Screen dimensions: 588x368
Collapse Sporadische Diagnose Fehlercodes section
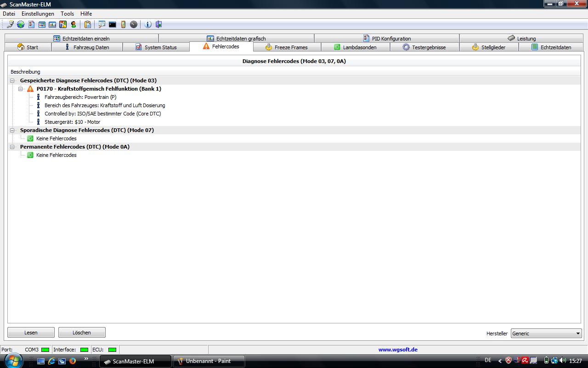point(12,130)
